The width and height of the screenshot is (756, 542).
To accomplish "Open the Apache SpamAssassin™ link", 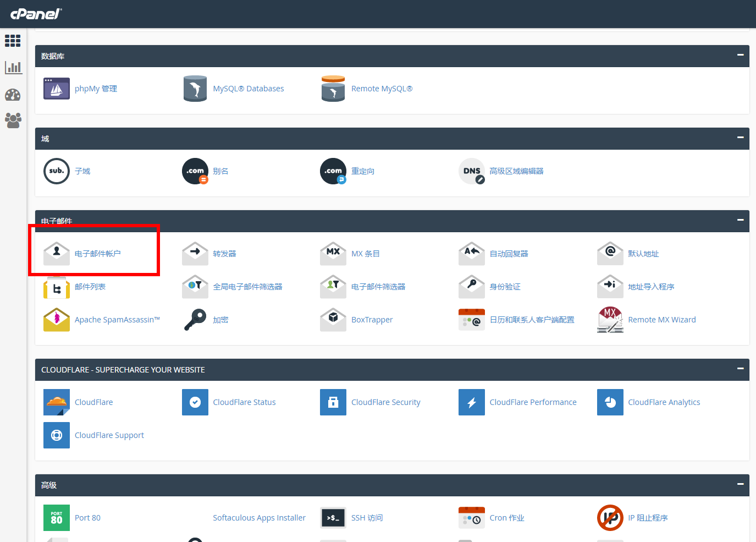I will point(117,320).
